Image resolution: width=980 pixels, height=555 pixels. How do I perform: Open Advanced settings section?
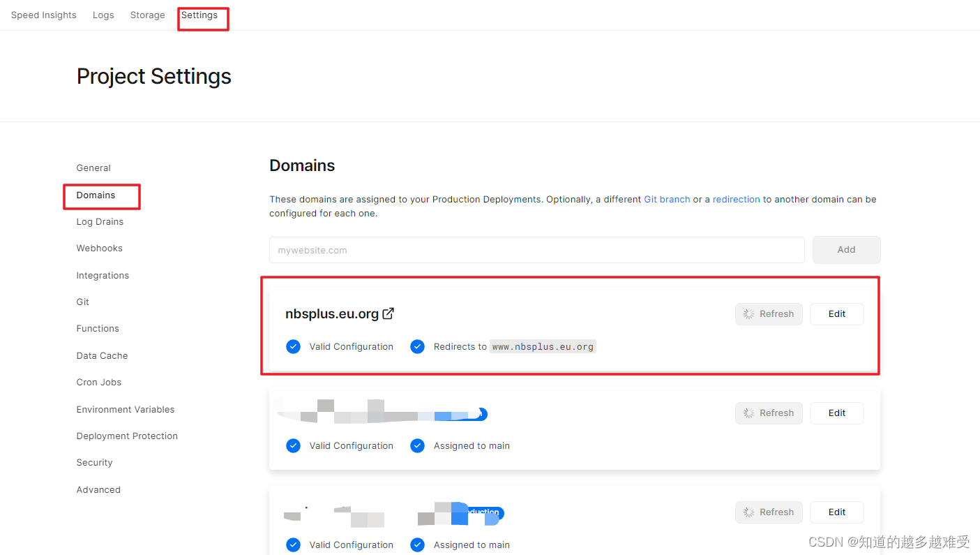[x=98, y=489]
